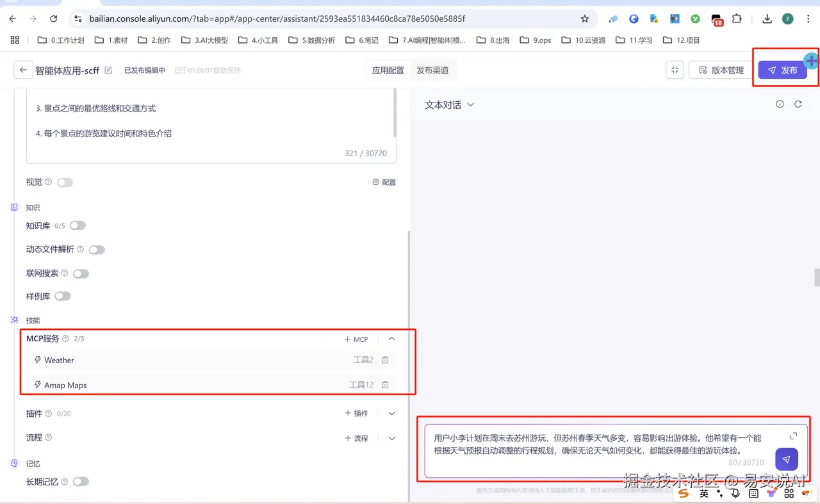
Task: Reload the browser page
Action: pos(53,19)
